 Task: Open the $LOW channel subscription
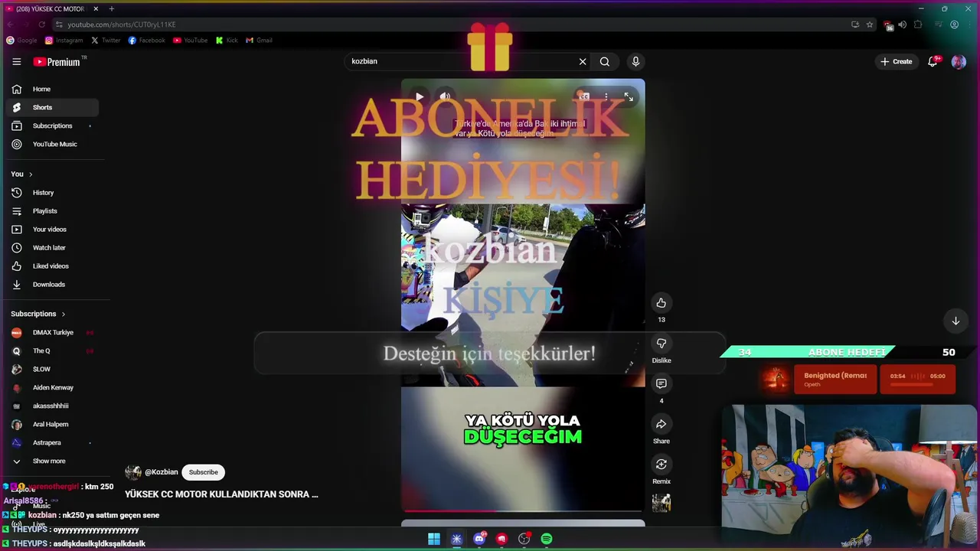point(51,369)
